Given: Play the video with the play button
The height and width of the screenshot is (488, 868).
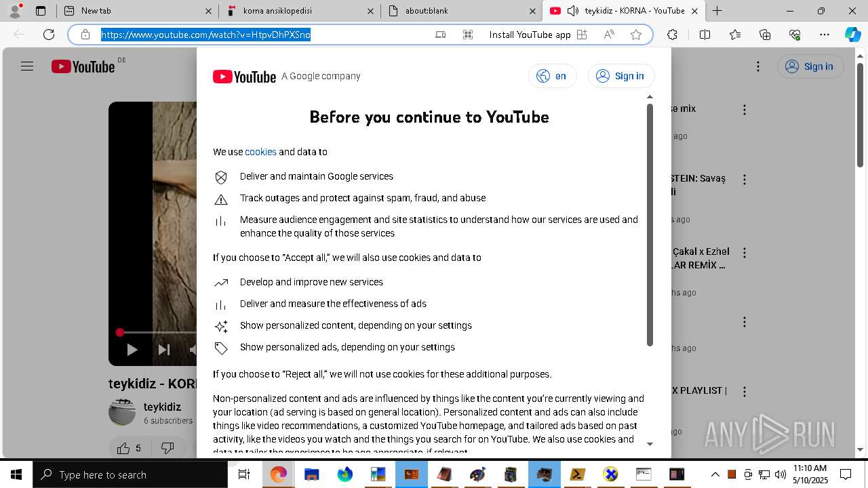Looking at the screenshot, I should tap(132, 350).
